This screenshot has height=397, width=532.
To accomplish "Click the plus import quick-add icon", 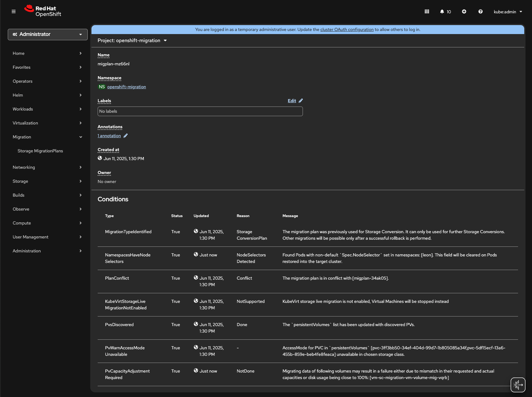I will click(x=464, y=11).
